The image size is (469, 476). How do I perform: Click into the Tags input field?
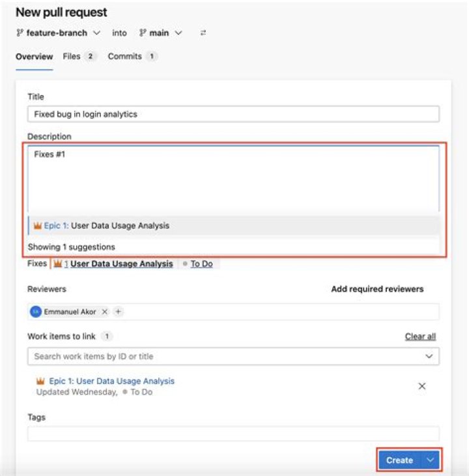tap(233, 434)
